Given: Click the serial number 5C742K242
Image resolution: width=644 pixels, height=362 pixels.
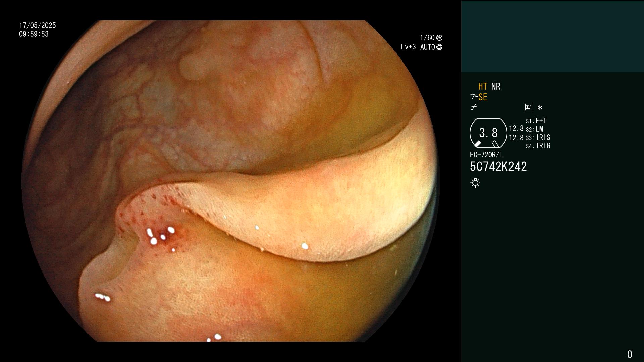Looking at the screenshot, I should [498, 167].
